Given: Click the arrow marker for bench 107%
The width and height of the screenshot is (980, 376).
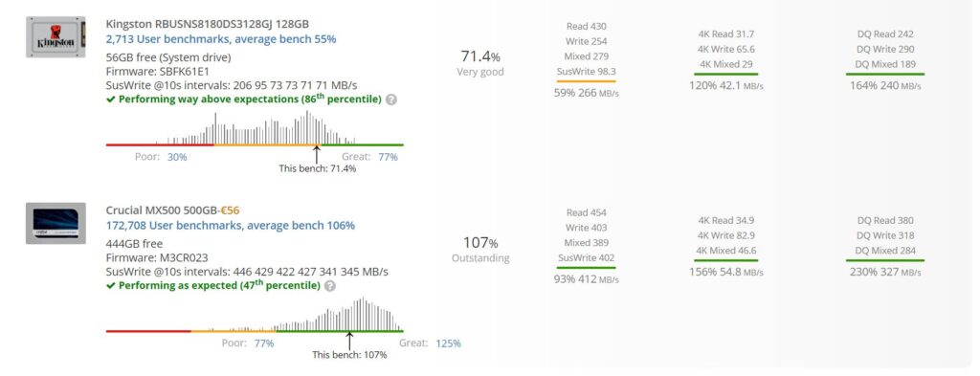Looking at the screenshot, I should pyautogui.click(x=349, y=341).
